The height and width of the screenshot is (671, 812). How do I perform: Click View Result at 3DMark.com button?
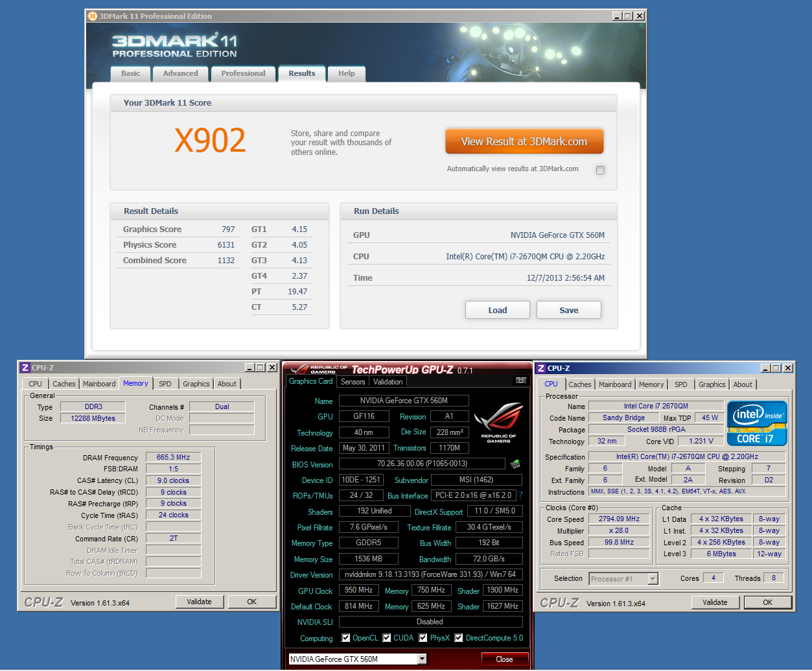point(524,141)
